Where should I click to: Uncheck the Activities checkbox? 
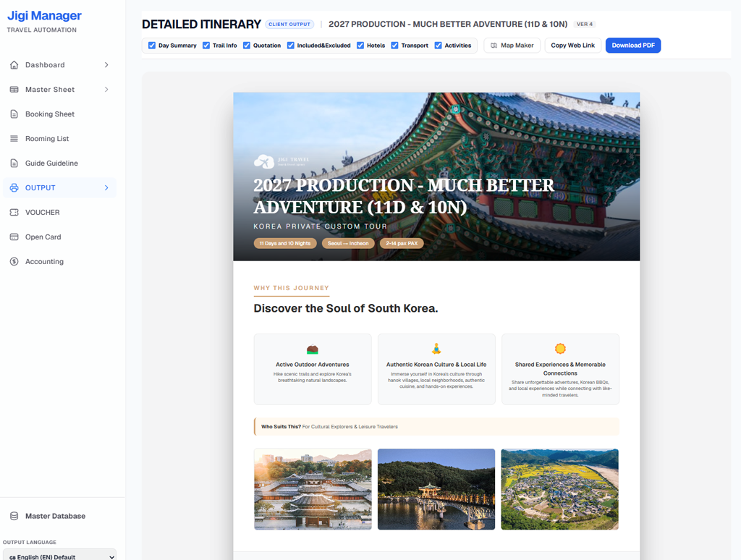click(x=438, y=46)
